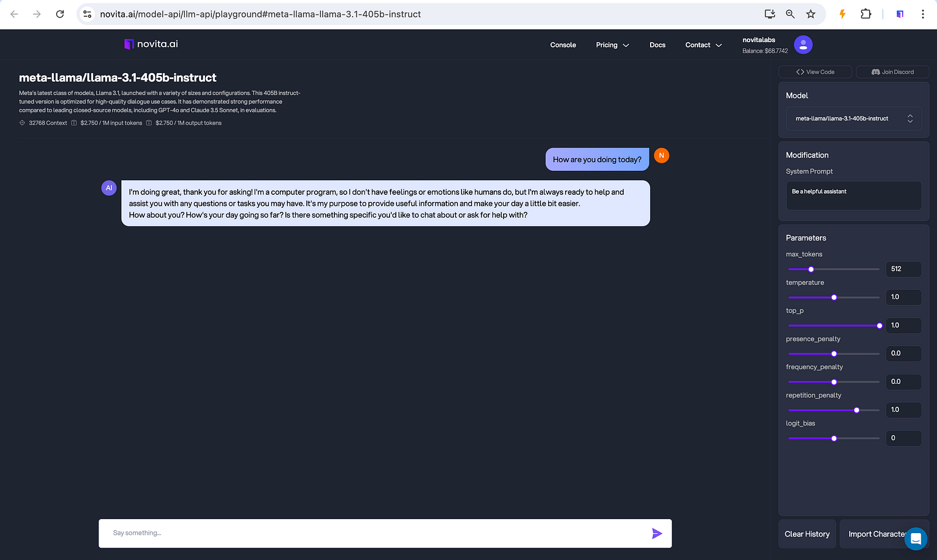Click the lightning bolt extension icon
937x560 pixels.
pos(842,14)
